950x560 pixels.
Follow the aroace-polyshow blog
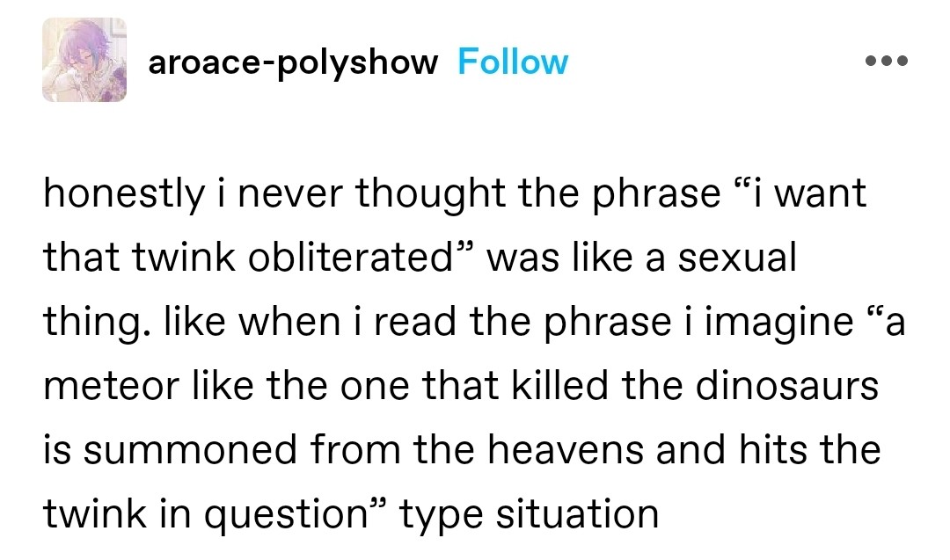(x=513, y=62)
